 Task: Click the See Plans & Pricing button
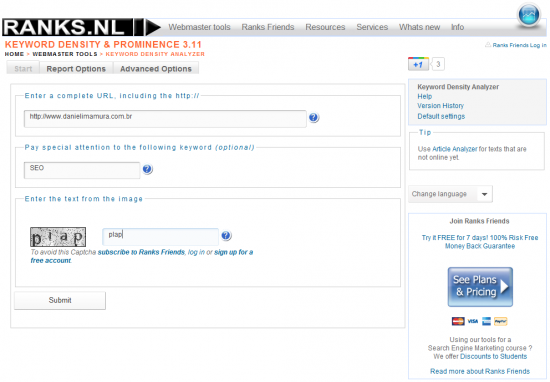coord(480,287)
